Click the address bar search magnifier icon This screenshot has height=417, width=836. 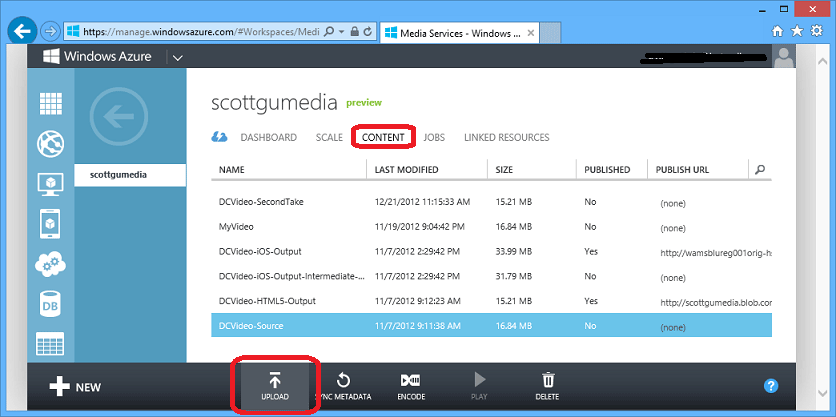pos(329,32)
